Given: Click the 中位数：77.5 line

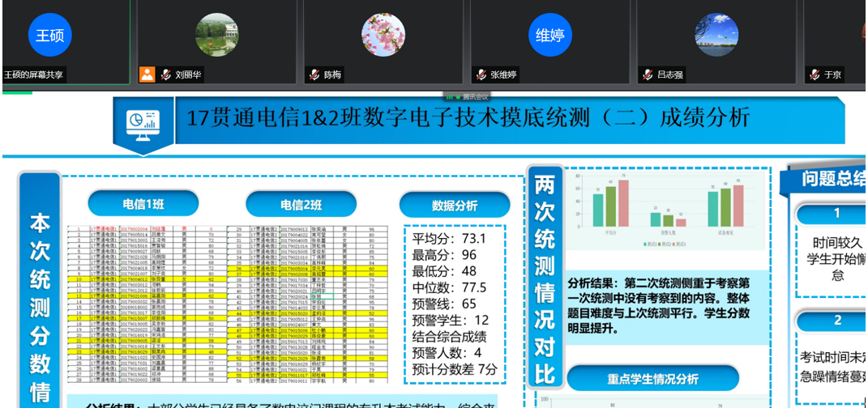Looking at the screenshot, I should [x=450, y=288].
